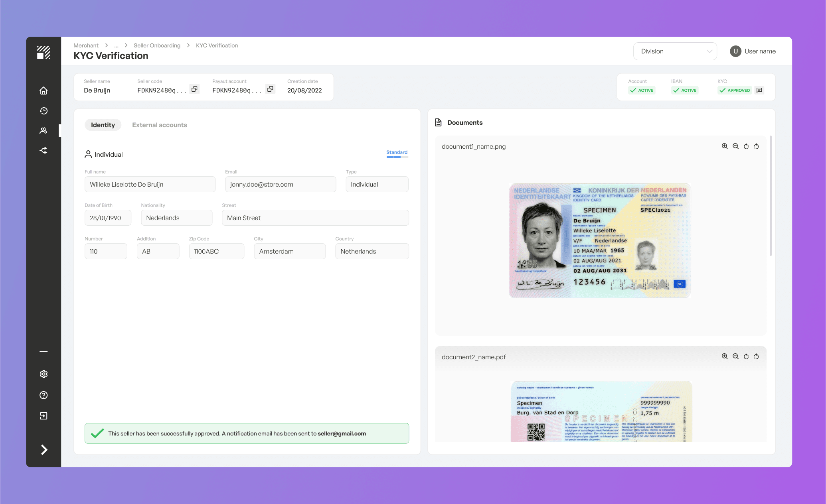
Task: Open the KYC comment note icon
Action: (759, 90)
